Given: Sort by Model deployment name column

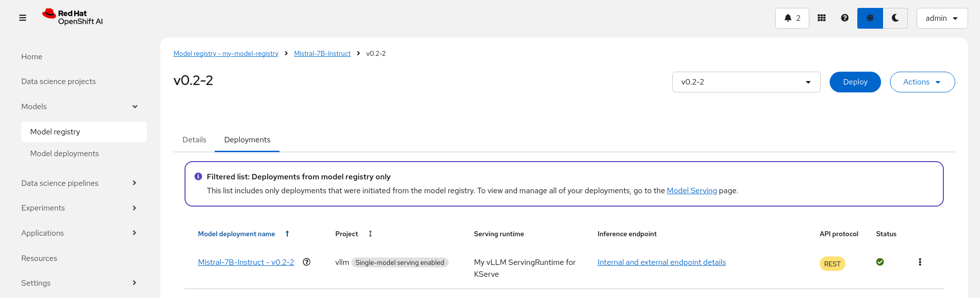Looking at the screenshot, I should 236,234.
